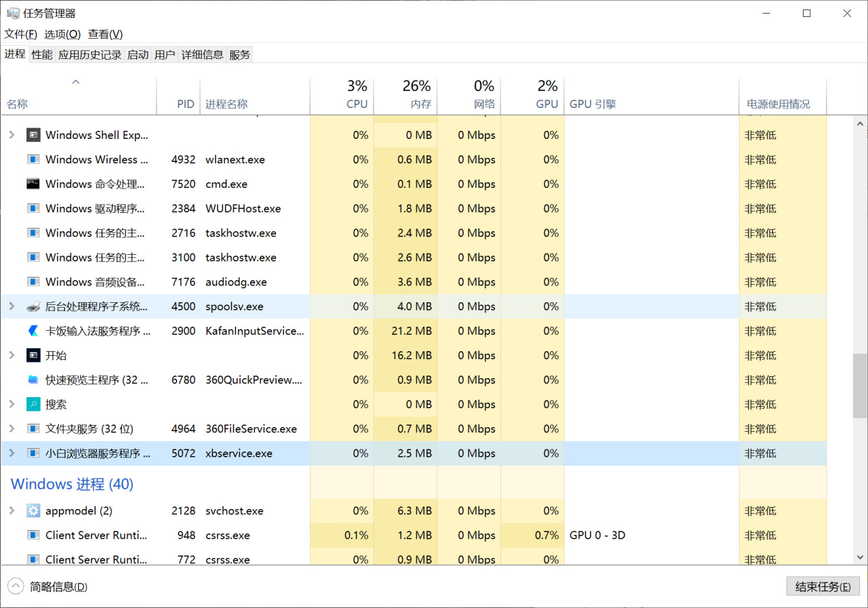
Task: Sort by the 进程名称 column header
Action: (255, 96)
